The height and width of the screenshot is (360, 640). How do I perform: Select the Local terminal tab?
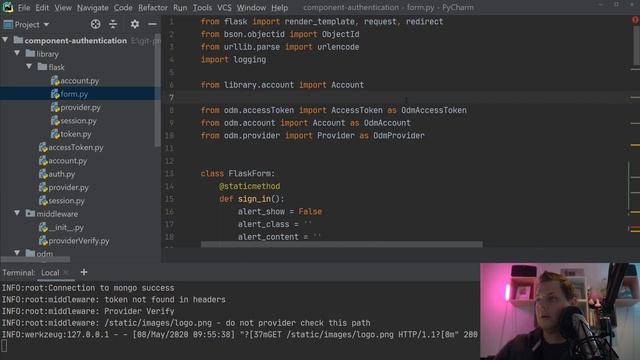(50, 273)
